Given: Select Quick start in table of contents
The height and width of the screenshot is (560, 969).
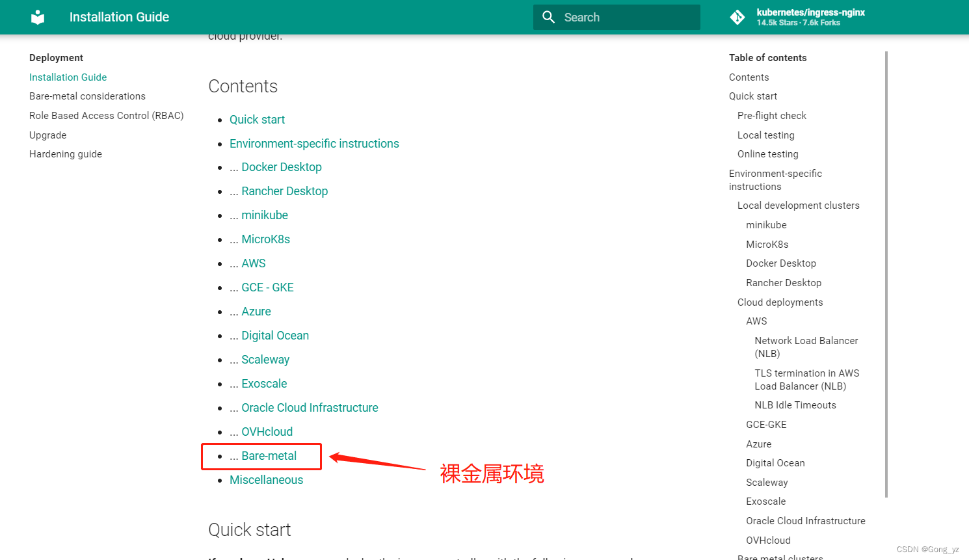Looking at the screenshot, I should (x=753, y=96).
